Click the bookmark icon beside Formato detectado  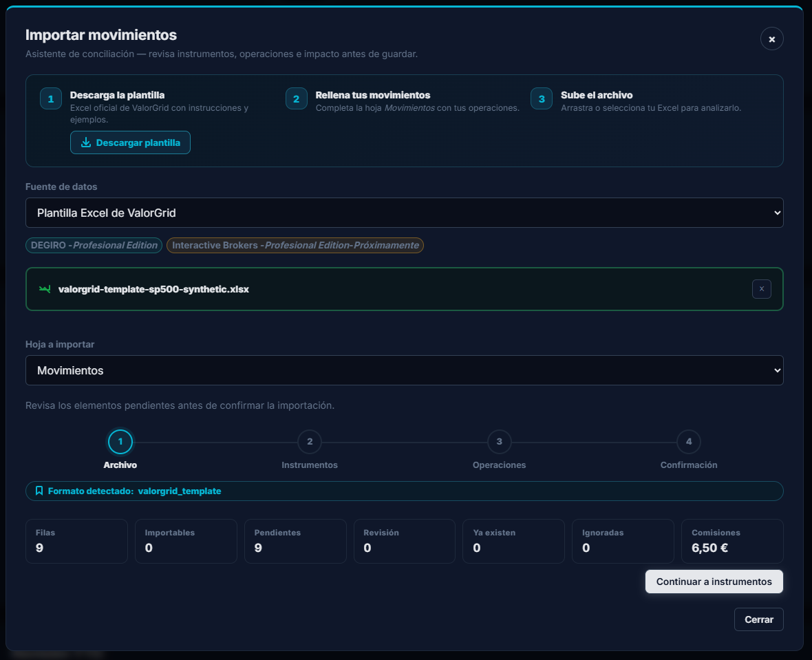click(x=39, y=491)
